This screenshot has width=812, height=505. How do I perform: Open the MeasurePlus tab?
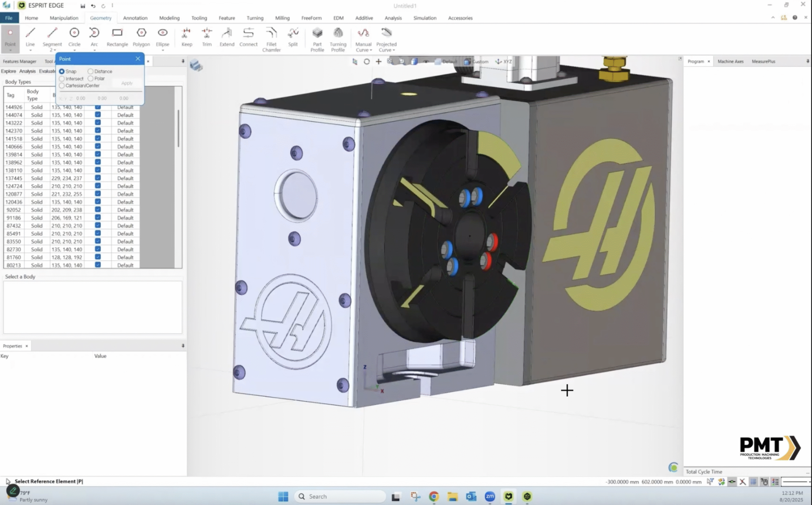(x=763, y=62)
